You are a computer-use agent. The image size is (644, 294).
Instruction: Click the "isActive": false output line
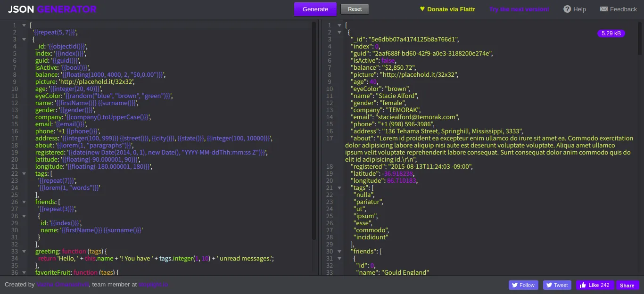pos(373,61)
